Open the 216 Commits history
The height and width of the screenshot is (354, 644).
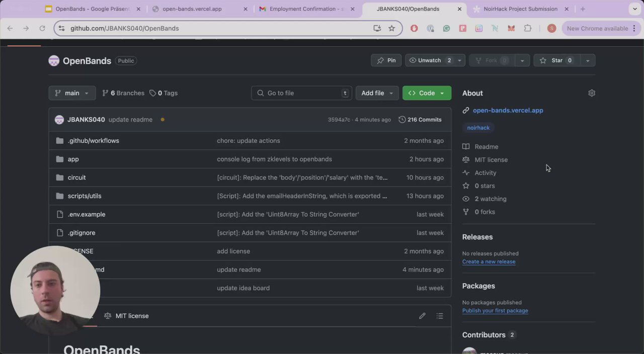(420, 120)
